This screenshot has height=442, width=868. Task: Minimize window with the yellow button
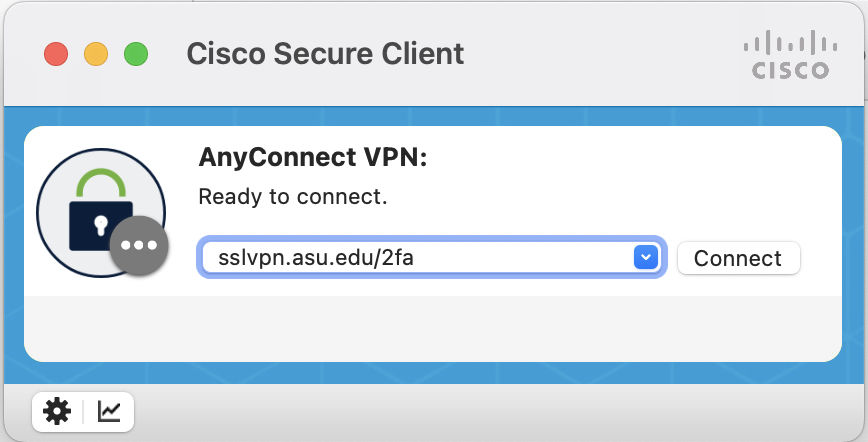[96, 53]
